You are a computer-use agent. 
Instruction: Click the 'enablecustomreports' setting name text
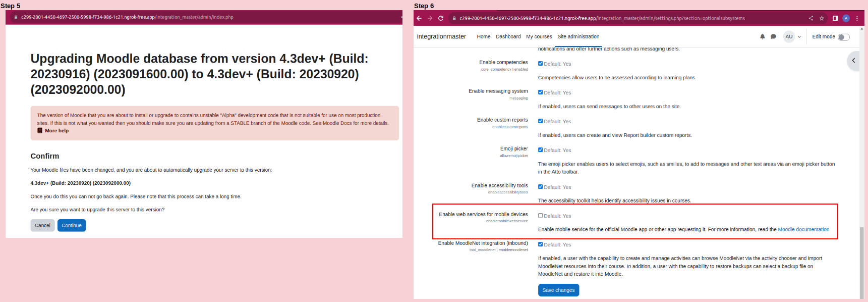coord(510,127)
